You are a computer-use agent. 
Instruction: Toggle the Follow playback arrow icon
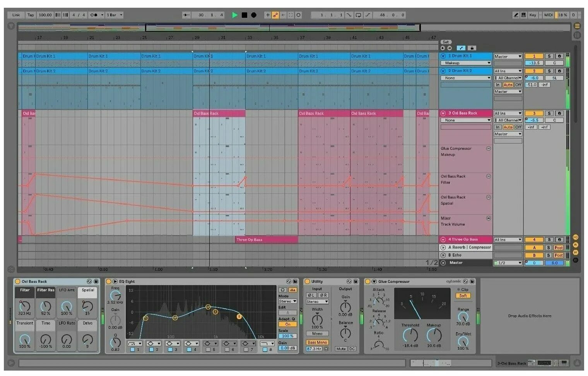coord(186,15)
